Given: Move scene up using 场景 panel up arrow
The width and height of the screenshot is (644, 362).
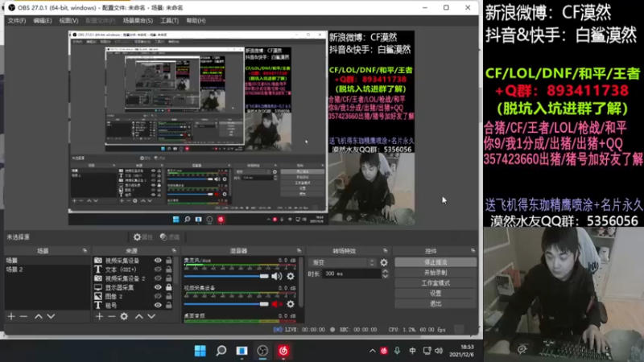Looking at the screenshot, I should coord(38,316).
